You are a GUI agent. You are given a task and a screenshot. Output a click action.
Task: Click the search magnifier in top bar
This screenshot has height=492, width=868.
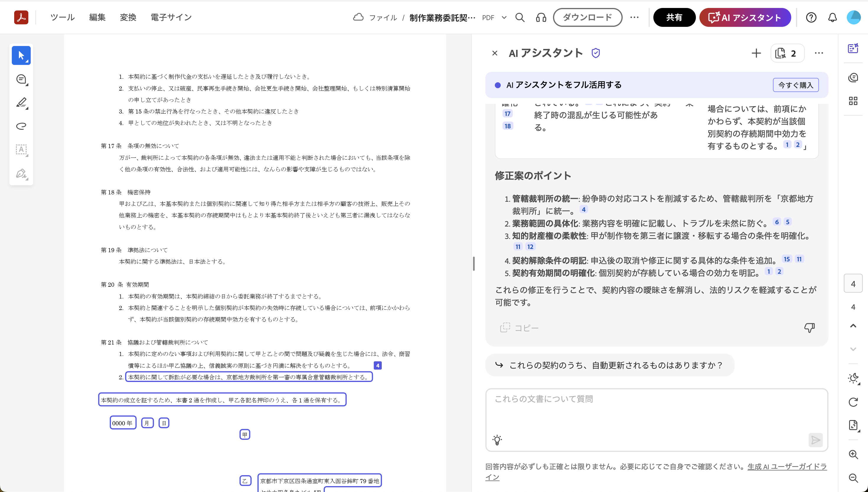pyautogui.click(x=520, y=18)
